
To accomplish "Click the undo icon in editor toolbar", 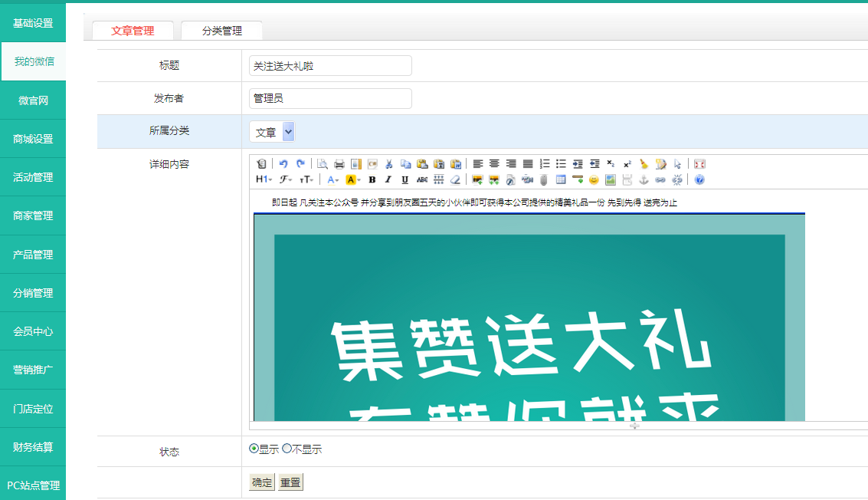I will tap(283, 163).
